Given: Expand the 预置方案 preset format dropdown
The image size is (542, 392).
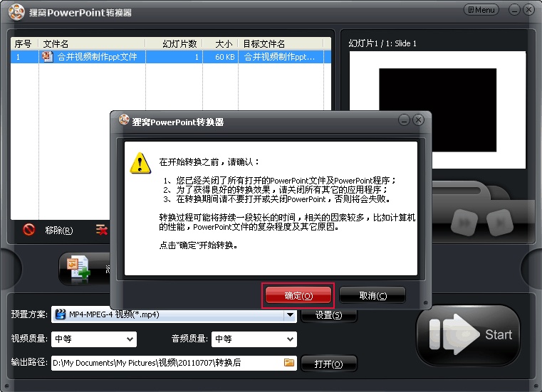Looking at the screenshot, I should click(290, 314).
